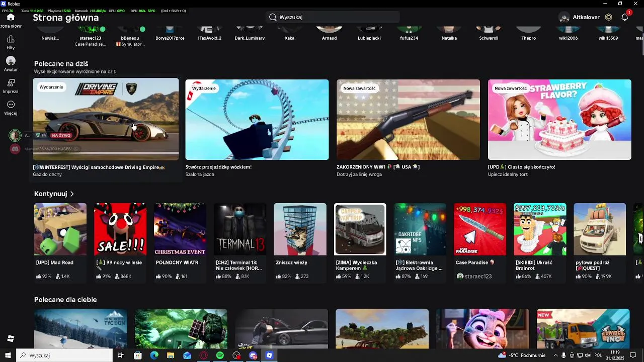The image size is (644, 362).
Task: Click the taskbar clock showing 11:19
Action: click(x=615, y=355)
